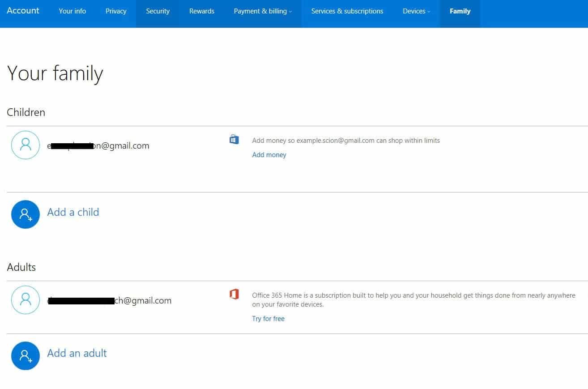Switch to the Privacy tab

(x=116, y=11)
